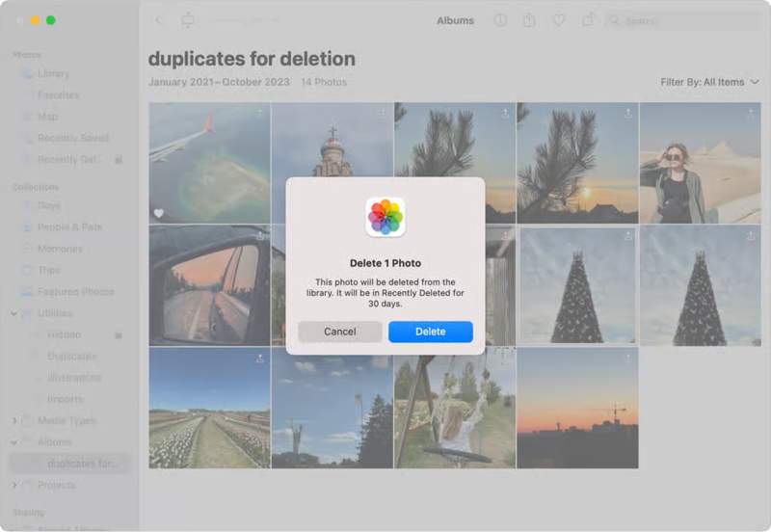Select the car side mirror photo thumbnail

click(x=209, y=285)
